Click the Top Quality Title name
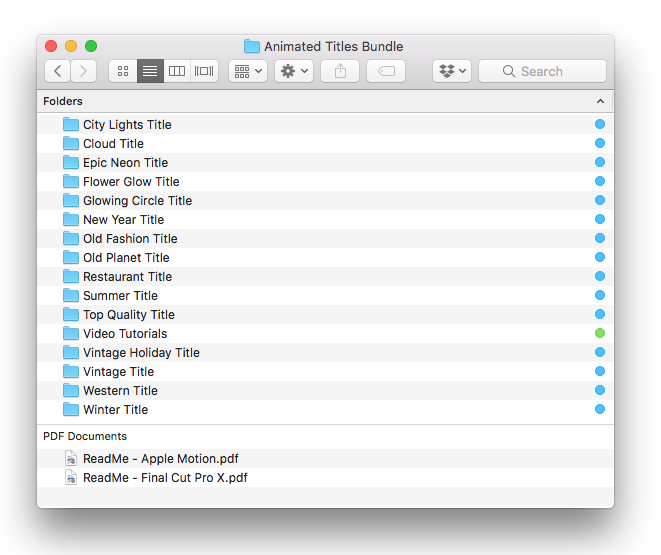Image resolution: width=661 pixels, height=555 pixels. click(x=129, y=314)
